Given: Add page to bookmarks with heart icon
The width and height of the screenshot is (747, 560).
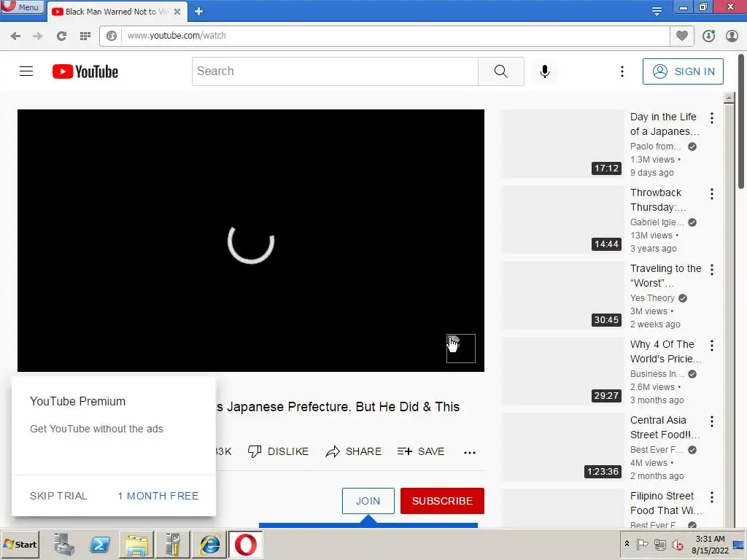Looking at the screenshot, I should tap(682, 36).
